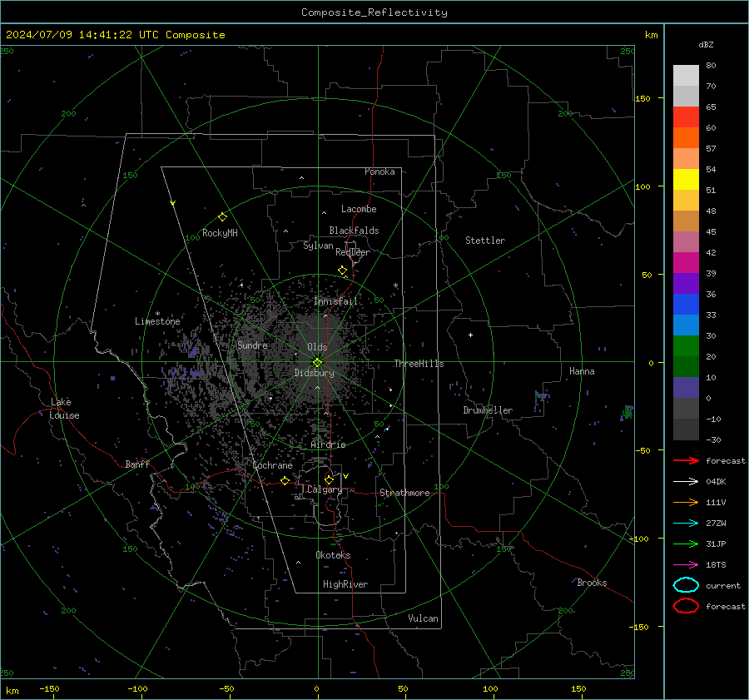The image size is (749, 700).
Task: Click the cyan current ellipse symbol
Action: click(x=686, y=585)
